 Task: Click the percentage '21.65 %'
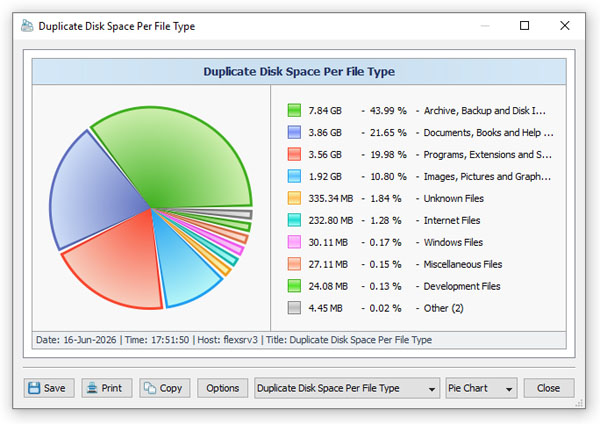click(x=388, y=132)
